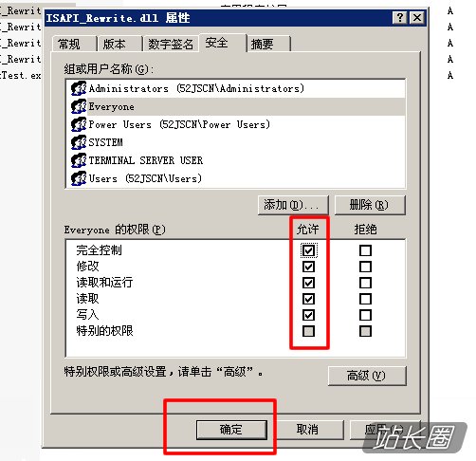The height and width of the screenshot is (461, 476).
Task: Check Deny box for 读取和运行
Action: coord(365,283)
